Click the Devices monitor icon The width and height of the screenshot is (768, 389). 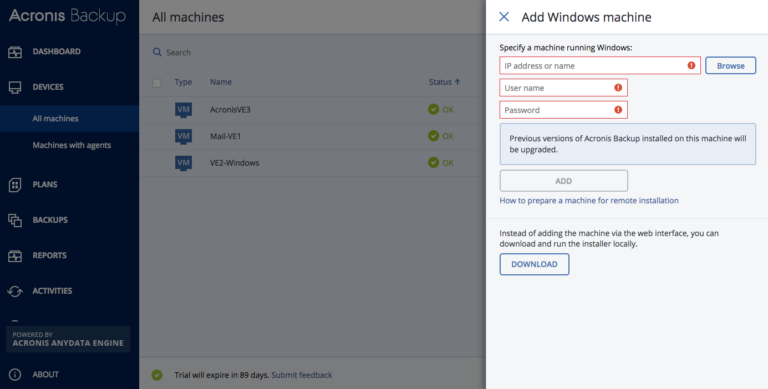(x=15, y=87)
